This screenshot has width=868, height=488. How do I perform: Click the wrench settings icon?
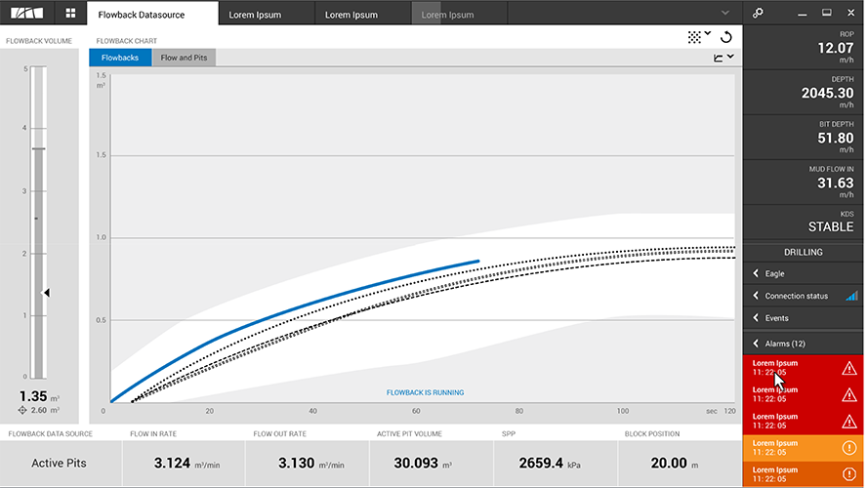click(759, 13)
